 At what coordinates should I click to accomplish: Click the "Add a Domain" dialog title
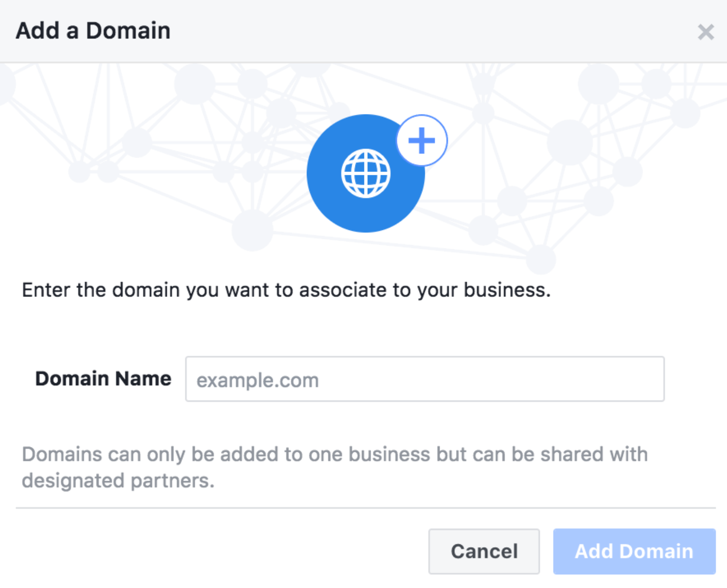click(x=93, y=31)
